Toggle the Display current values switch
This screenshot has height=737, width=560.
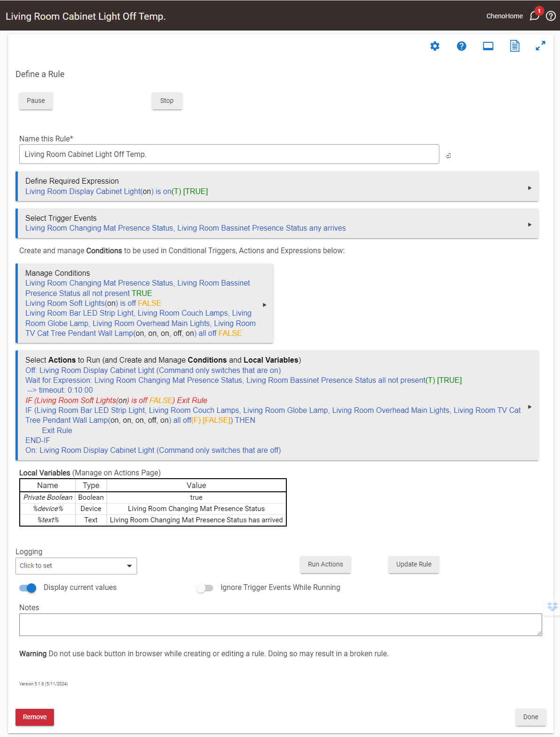[x=28, y=588]
